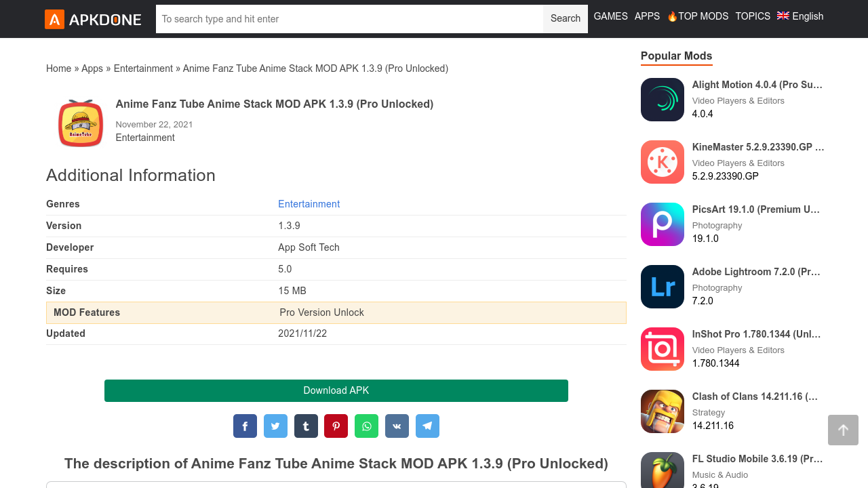Open Adobe Lightroom 7.2.0 title link
Screen dimensions: 868x488
[756, 272]
